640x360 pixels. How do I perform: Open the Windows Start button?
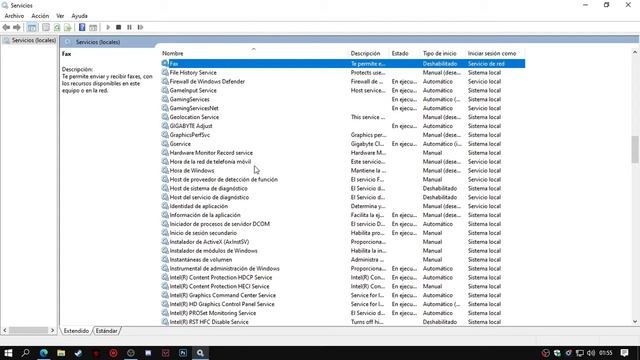coord(8,353)
